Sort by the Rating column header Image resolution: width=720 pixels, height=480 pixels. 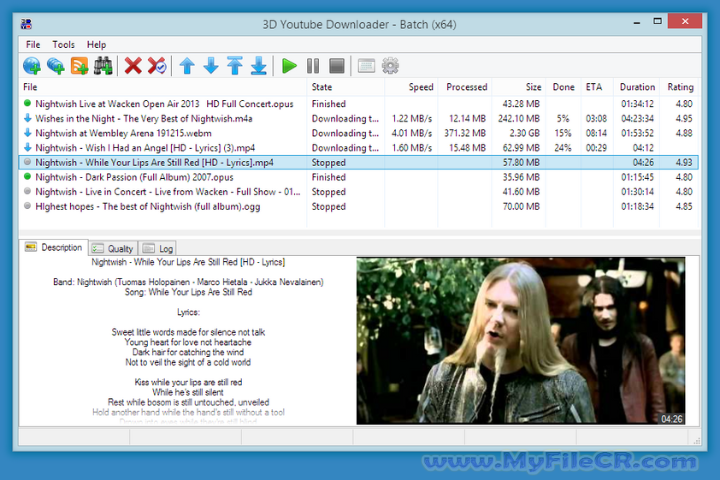(680, 87)
